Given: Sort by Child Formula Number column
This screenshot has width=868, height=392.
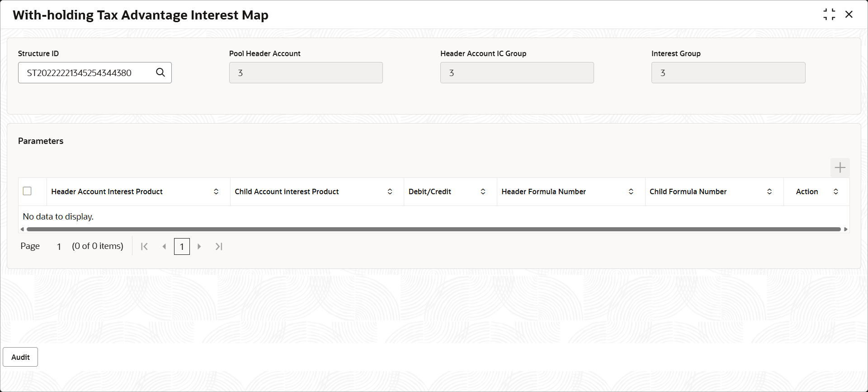Looking at the screenshot, I should (x=769, y=191).
